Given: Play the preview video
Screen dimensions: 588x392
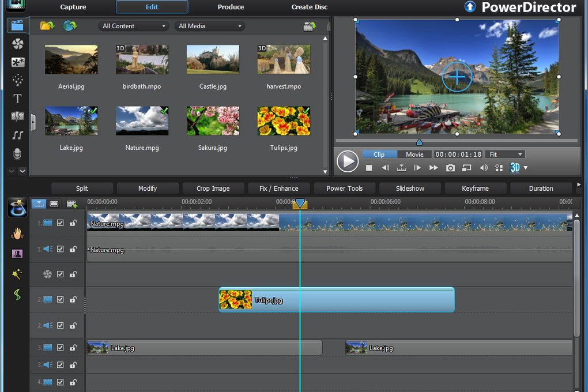Looking at the screenshot, I should click(x=348, y=161).
